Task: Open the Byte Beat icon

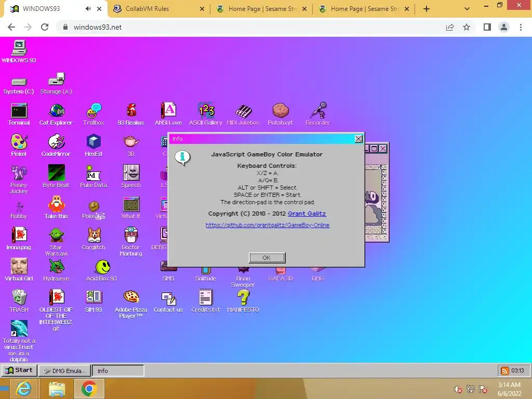Action: (x=56, y=177)
